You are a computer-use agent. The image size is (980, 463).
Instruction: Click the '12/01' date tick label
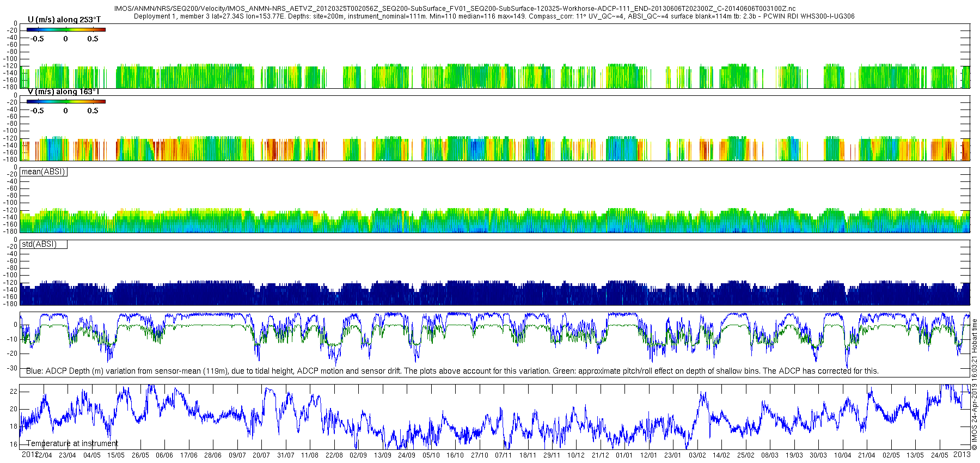click(x=648, y=455)
